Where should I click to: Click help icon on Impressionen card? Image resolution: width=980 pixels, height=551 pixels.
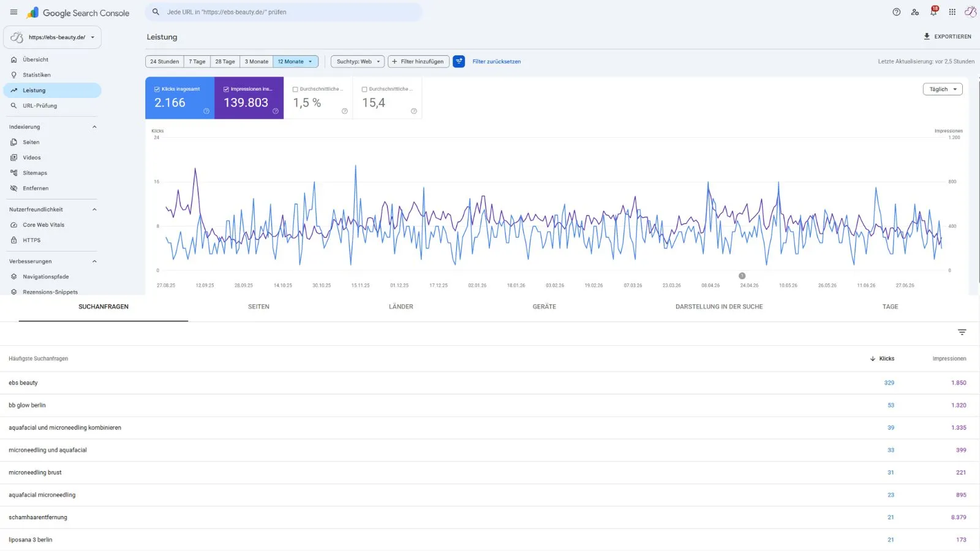click(x=276, y=111)
